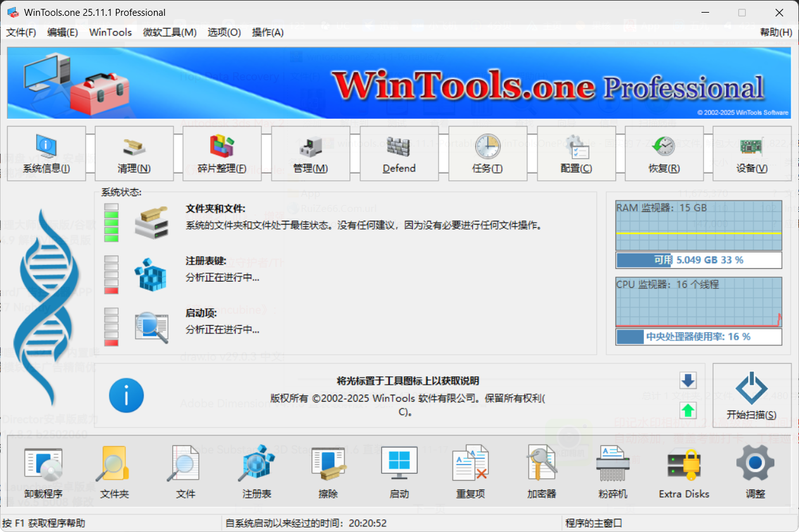The width and height of the screenshot is (799, 532).
Task: Open the 管理(M) manage tool
Action: click(x=311, y=154)
